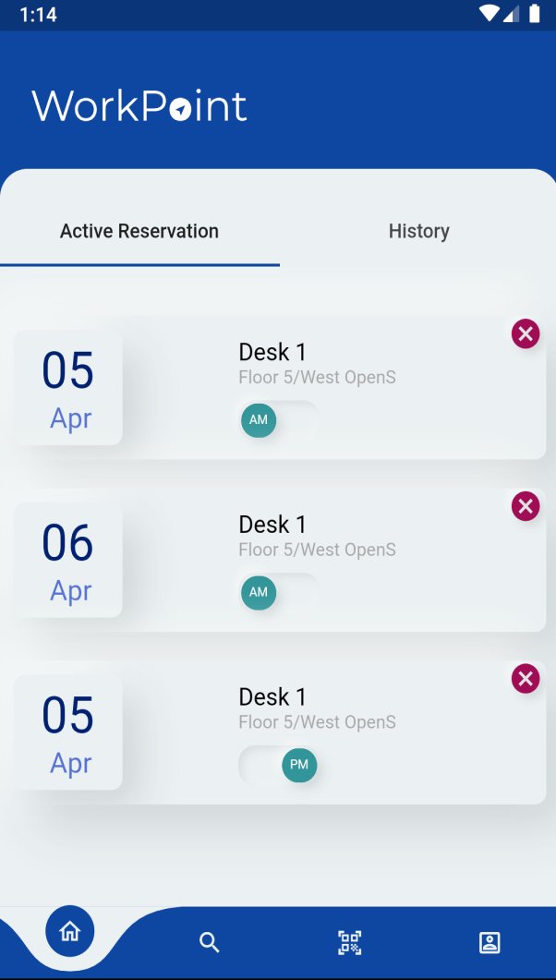This screenshot has height=980, width=556.
Task: Open the QR code scanner icon
Action: coord(348,941)
